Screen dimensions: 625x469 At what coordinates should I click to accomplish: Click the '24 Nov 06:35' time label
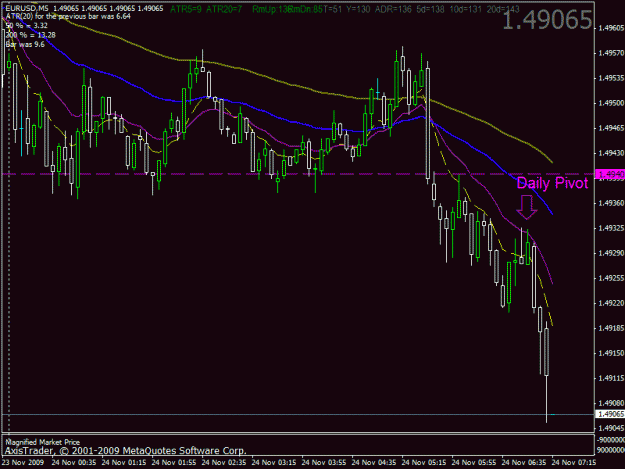point(524,463)
